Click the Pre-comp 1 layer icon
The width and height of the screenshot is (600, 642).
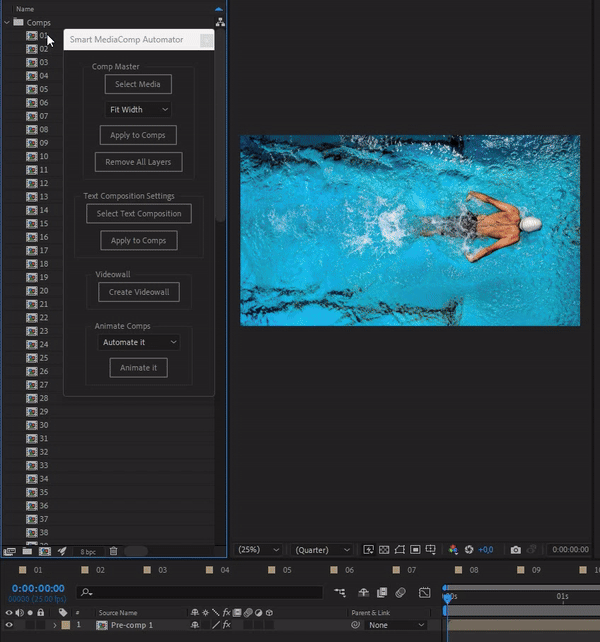coord(102,625)
